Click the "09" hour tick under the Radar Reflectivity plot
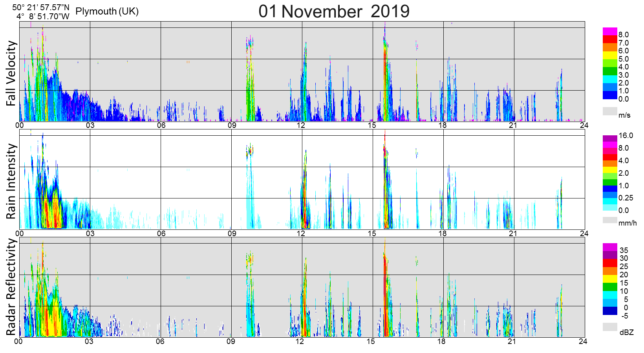The width and height of the screenshot is (644, 353). point(231,341)
